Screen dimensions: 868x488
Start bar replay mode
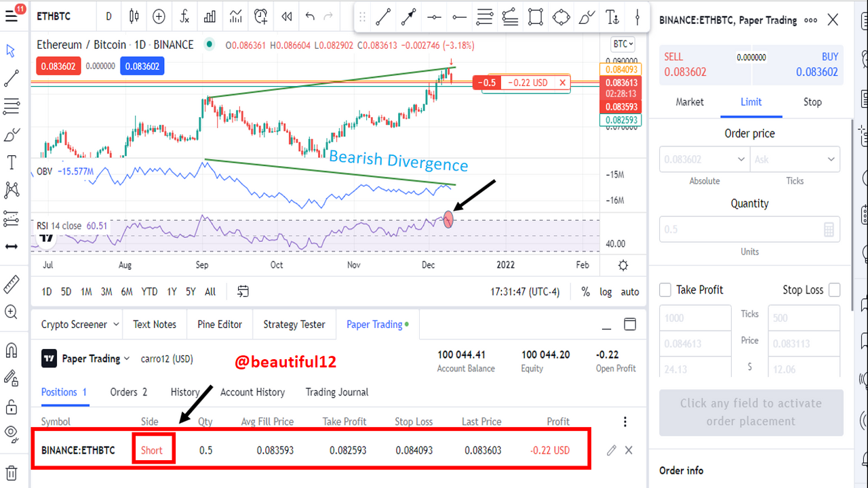(x=287, y=16)
